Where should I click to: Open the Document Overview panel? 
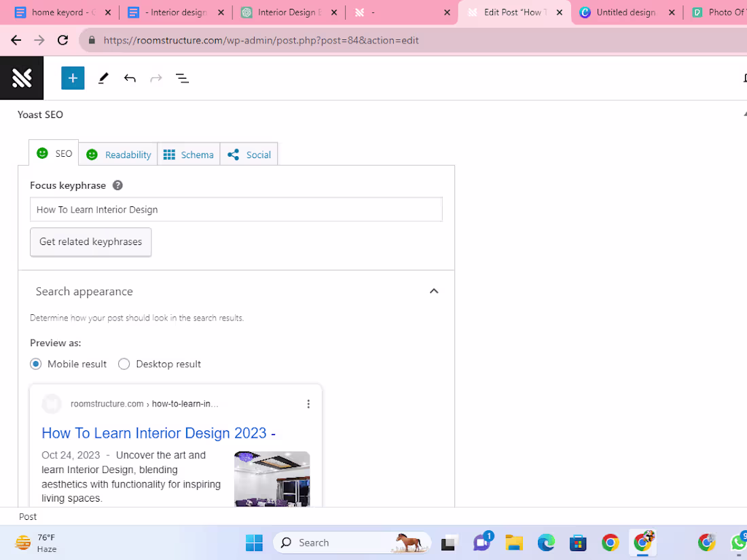(x=182, y=78)
